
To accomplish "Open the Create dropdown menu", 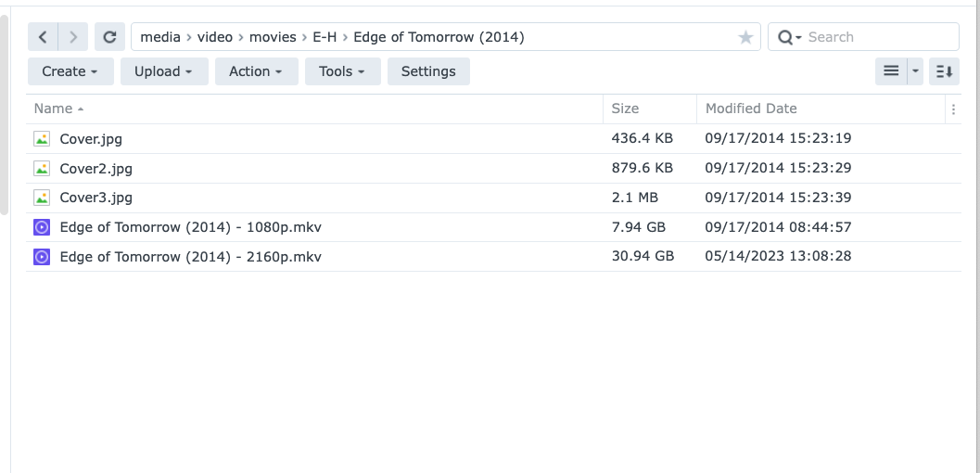I will pos(70,71).
